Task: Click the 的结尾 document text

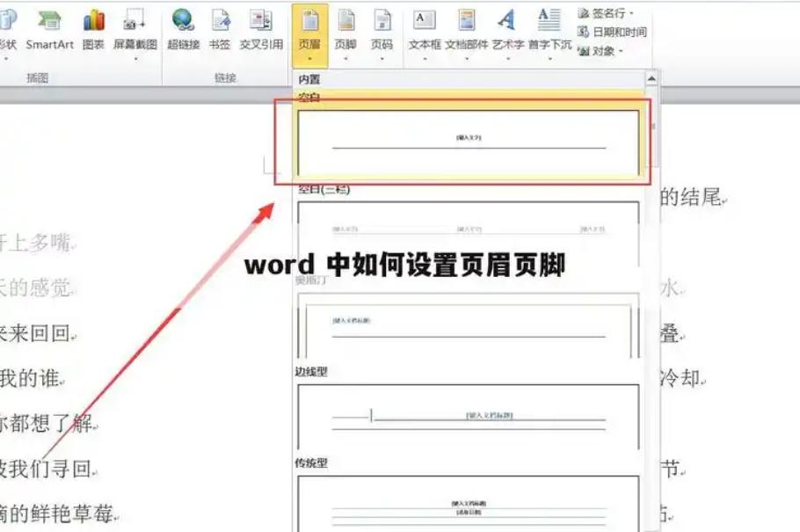Action: tap(691, 197)
